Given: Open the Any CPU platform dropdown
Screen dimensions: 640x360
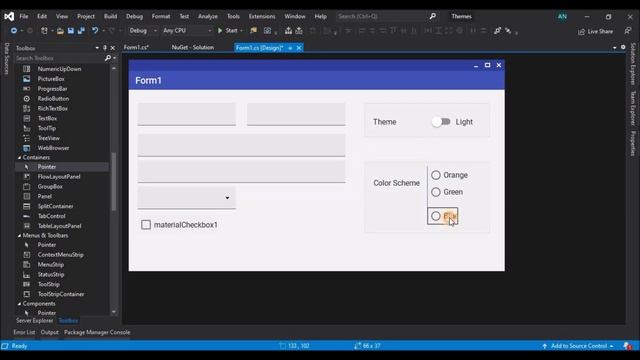Looking at the screenshot, I should coord(187,31).
